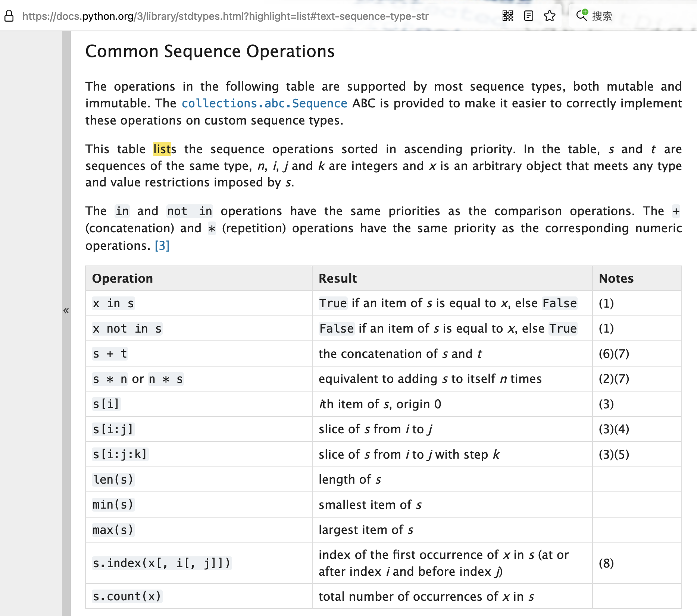Open the QR code icon in address bar
697x616 pixels.
(x=508, y=16)
